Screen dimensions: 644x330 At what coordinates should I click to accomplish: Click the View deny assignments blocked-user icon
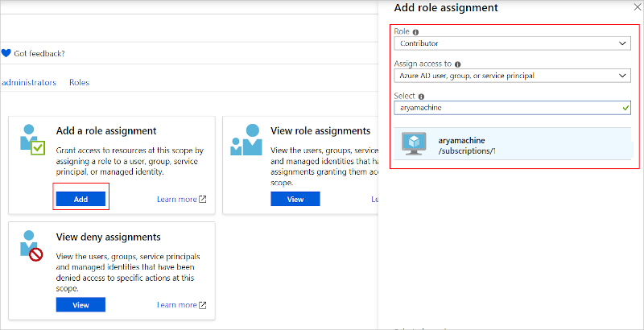[x=31, y=246]
